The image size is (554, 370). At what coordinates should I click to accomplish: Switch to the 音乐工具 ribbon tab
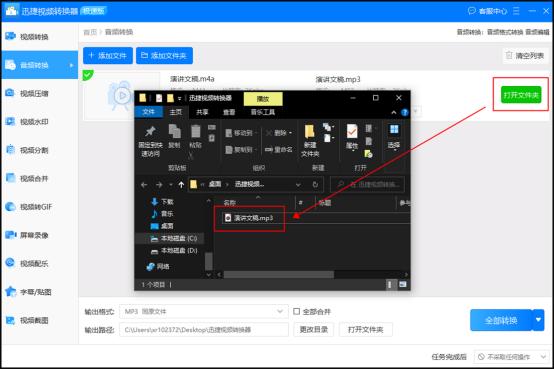point(263,112)
